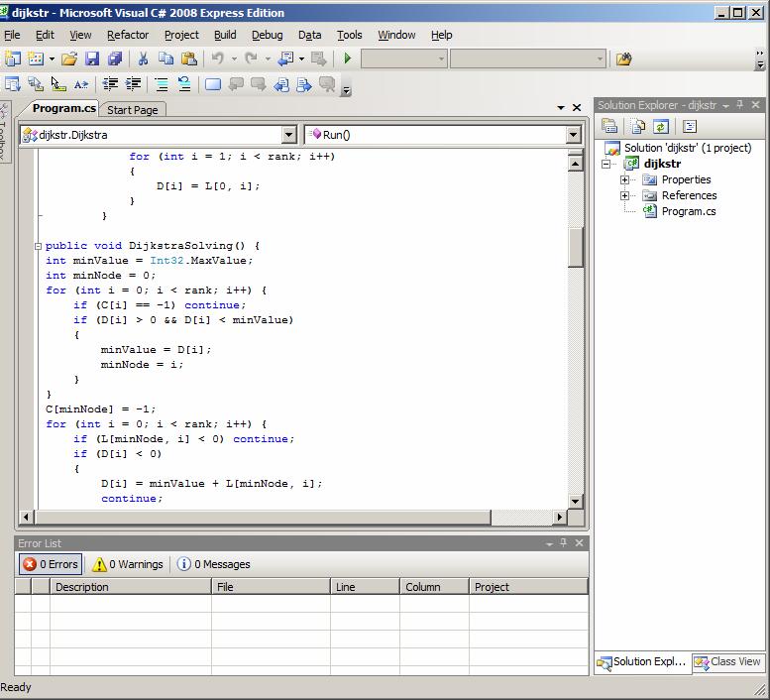The height and width of the screenshot is (700, 770).
Task: Collapse the DijkstraSolving method outline box
Action: coord(38,246)
